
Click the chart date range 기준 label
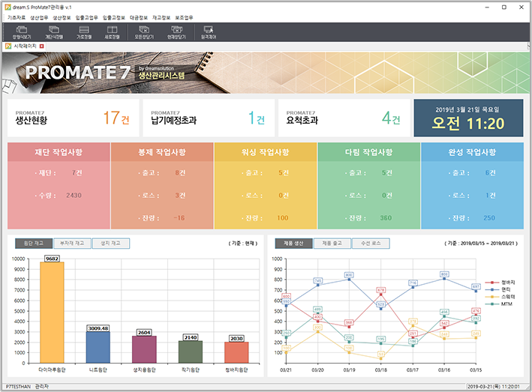[x=481, y=244]
